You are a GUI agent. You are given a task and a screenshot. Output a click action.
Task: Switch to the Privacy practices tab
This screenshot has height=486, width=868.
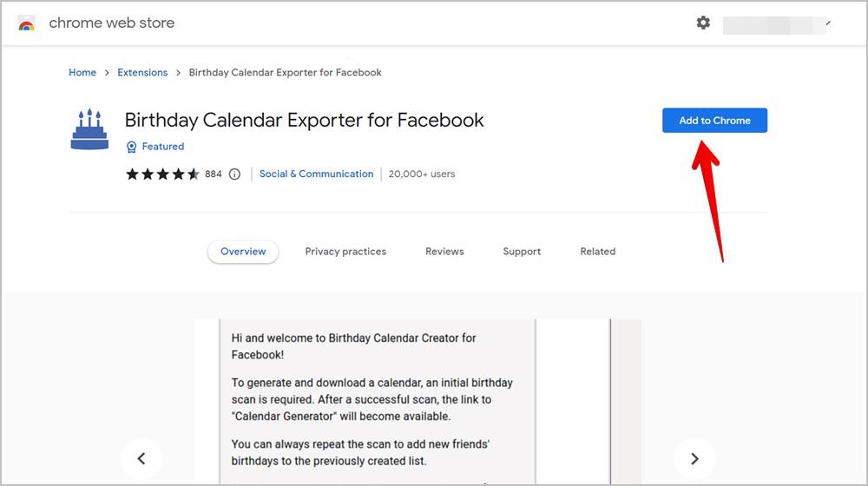click(345, 252)
